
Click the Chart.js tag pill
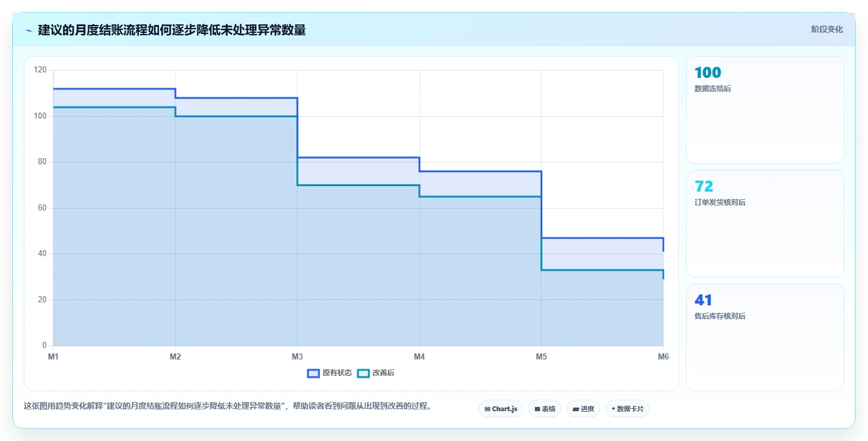(x=501, y=409)
